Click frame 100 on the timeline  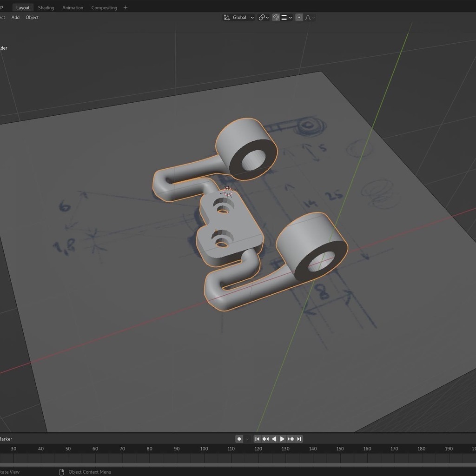point(204,449)
